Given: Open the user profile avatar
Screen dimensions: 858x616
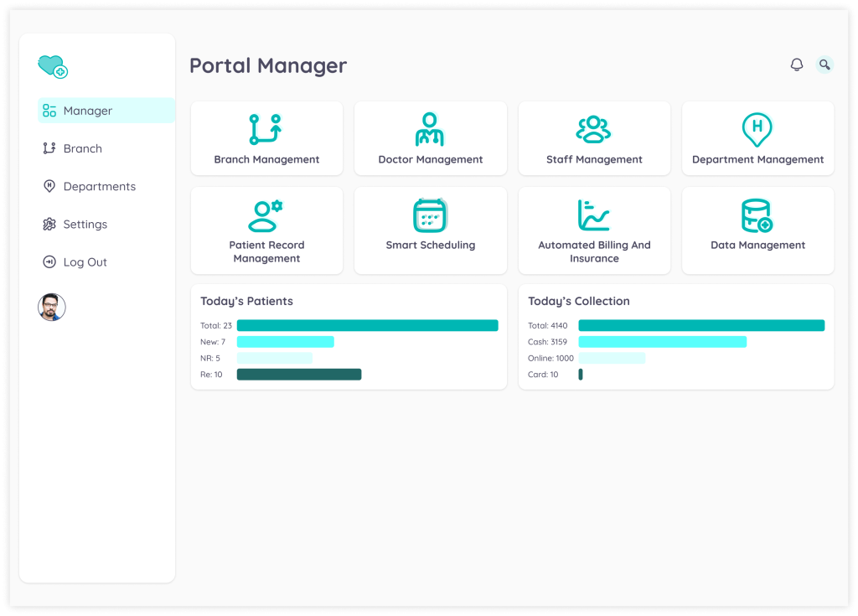Looking at the screenshot, I should click(52, 307).
